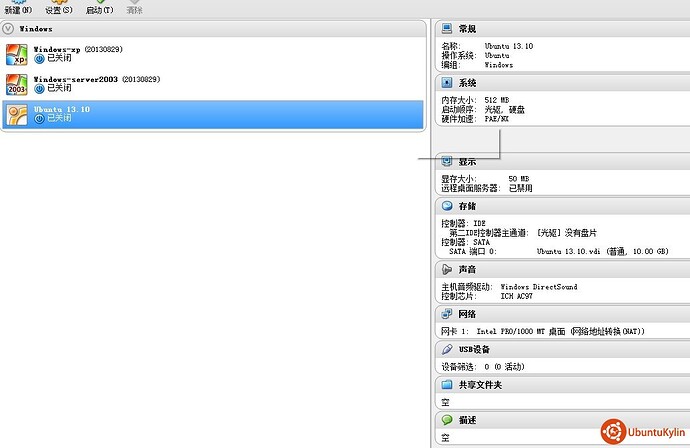The image size is (690, 448).
Task: Select the Windows-xp virtual machine icon
Action: pos(17,55)
